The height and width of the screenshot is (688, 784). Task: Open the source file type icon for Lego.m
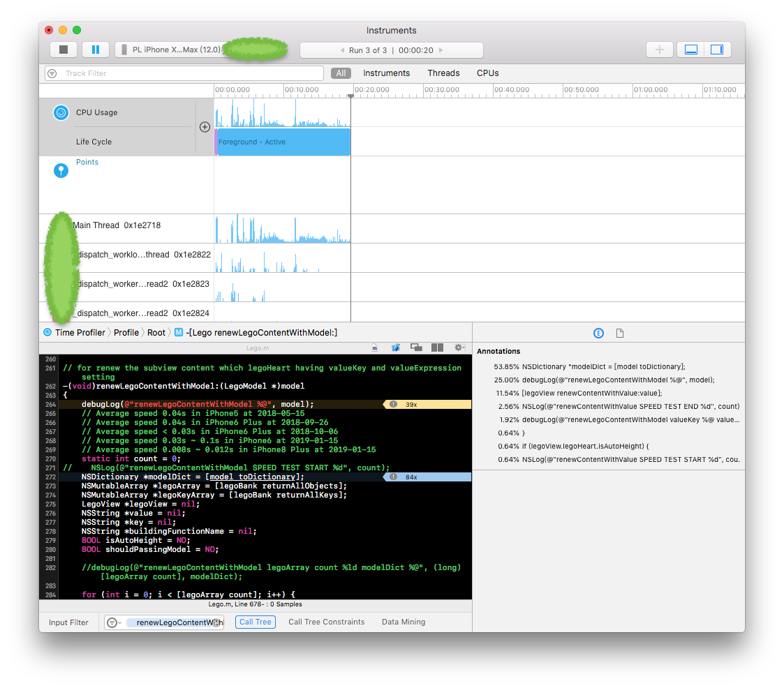pyautogui.click(x=374, y=347)
